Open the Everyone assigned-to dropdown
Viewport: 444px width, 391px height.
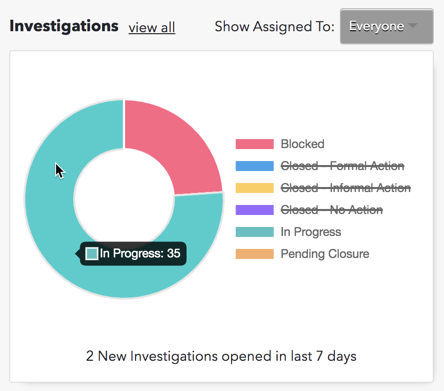[x=387, y=26]
